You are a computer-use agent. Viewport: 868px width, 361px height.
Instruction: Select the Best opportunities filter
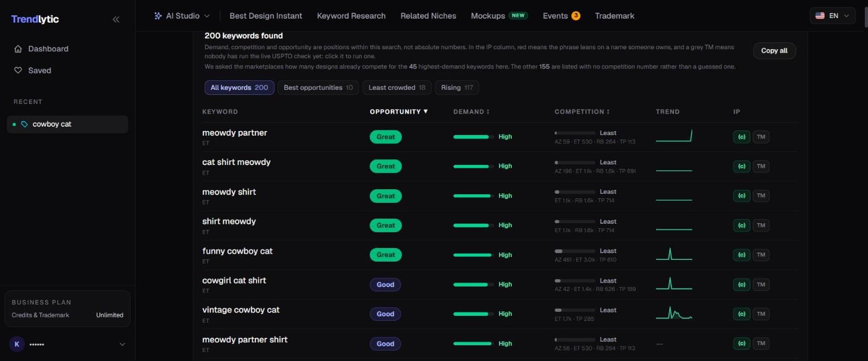pyautogui.click(x=318, y=88)
